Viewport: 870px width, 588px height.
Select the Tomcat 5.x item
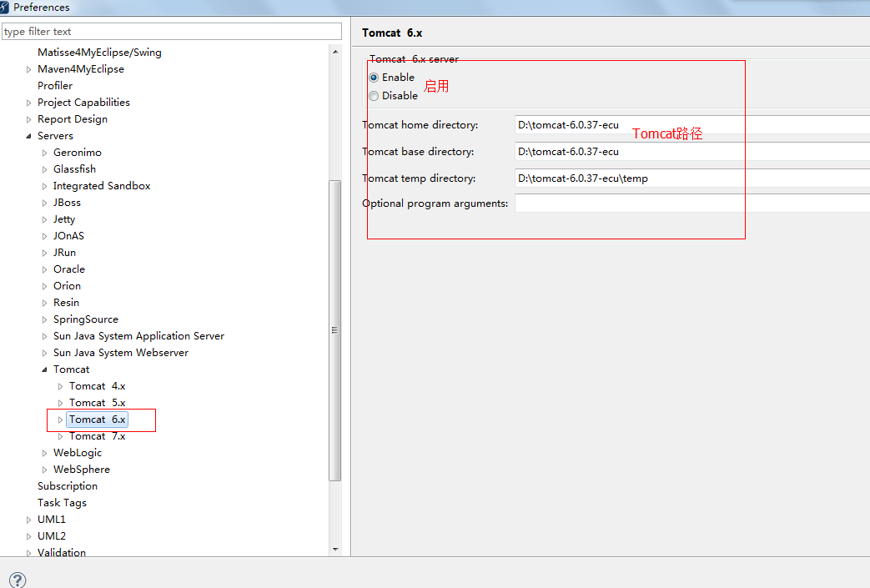click(x=97, y=403)
